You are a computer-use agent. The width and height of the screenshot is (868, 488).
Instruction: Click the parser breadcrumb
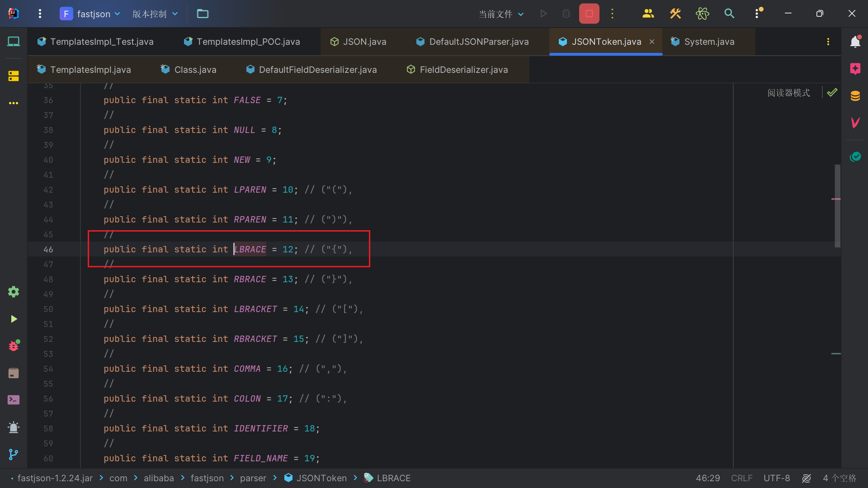click(x=253, y=478)
